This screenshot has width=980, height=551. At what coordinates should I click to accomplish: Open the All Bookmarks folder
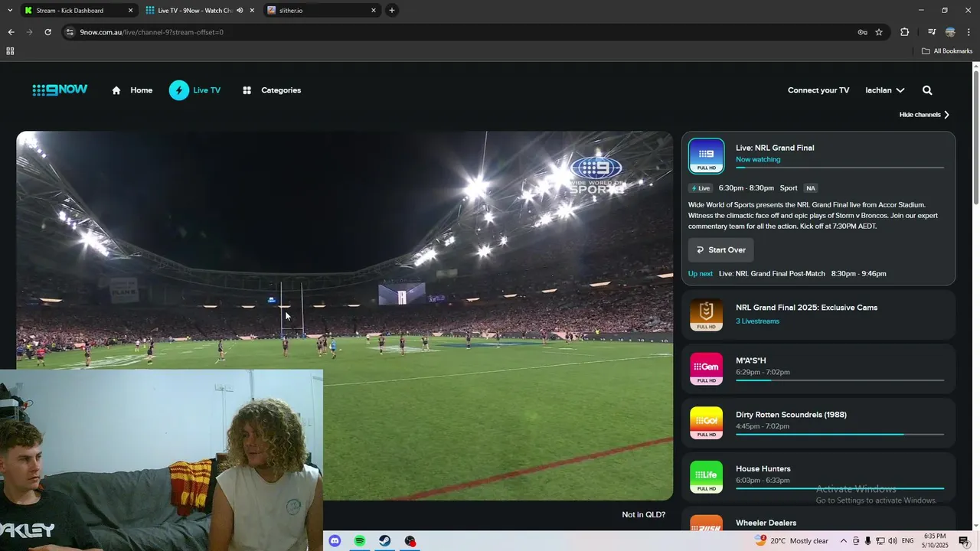(947, 51)
